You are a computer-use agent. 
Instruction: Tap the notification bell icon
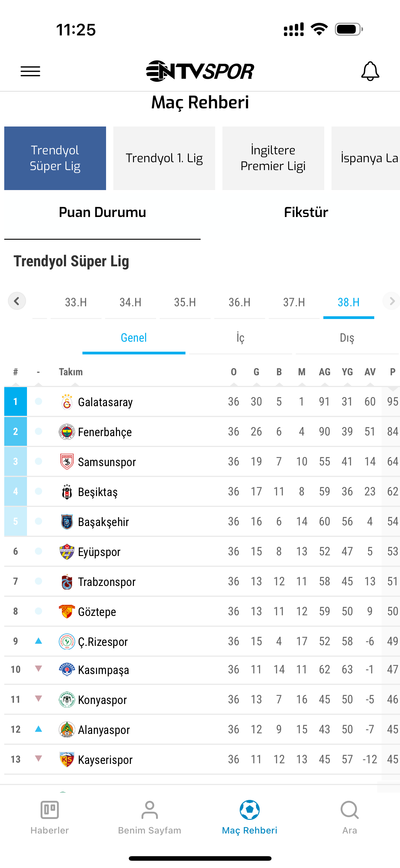pos(370,71)
